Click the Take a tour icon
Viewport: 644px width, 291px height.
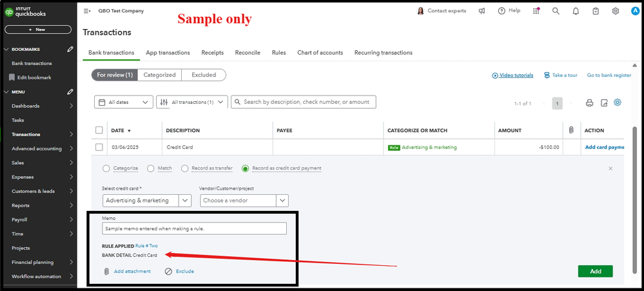547,75
